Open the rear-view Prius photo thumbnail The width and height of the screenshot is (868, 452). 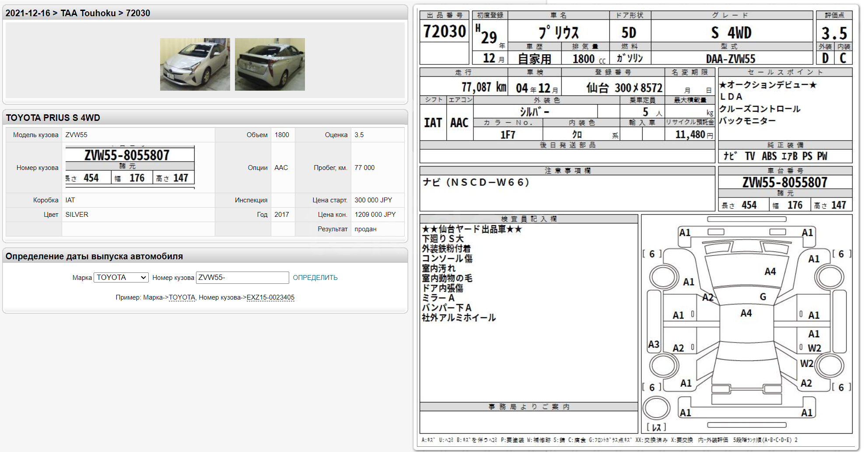click(x=269, y=64)
